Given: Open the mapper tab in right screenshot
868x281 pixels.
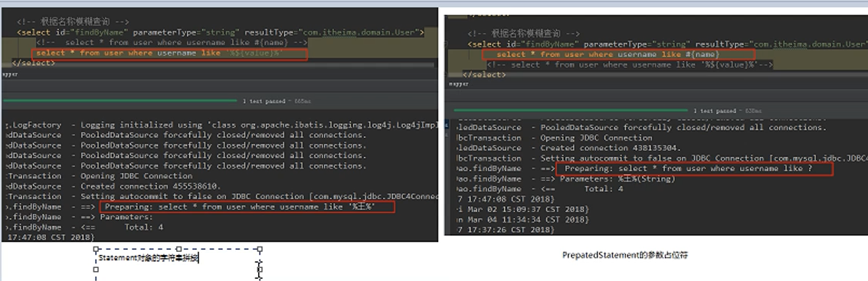Looking at the screenshot, I should click(x=459, y=84).
